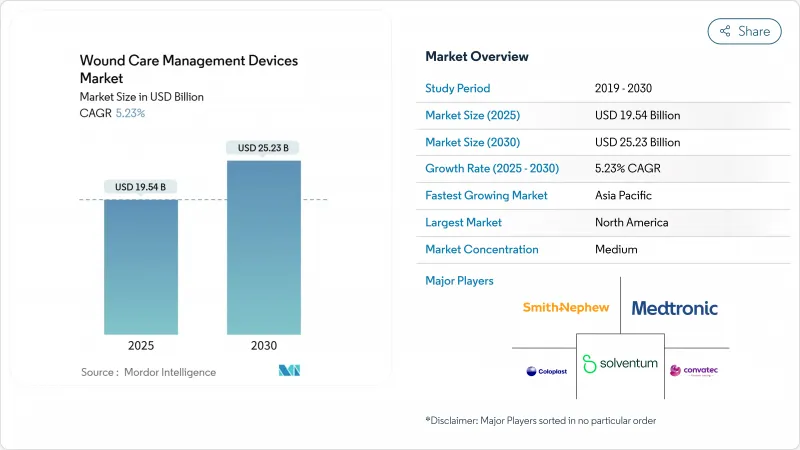The height and width of the screenshot is (450, 800).
Task: Click the 2025 market size bar
Action: pyautogui.click(x=142, y=267)
